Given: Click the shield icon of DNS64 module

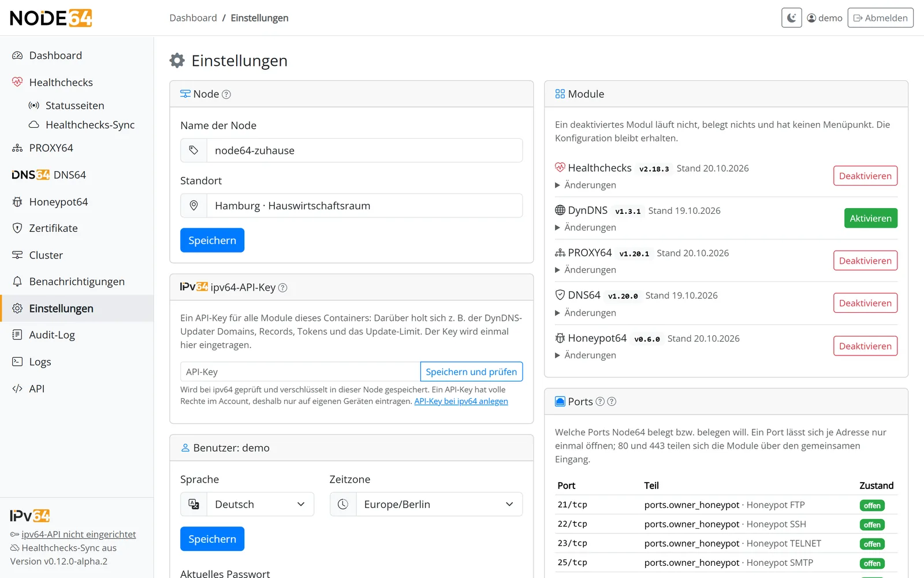Looking at the screenshot, I should [x=560, y=295].
